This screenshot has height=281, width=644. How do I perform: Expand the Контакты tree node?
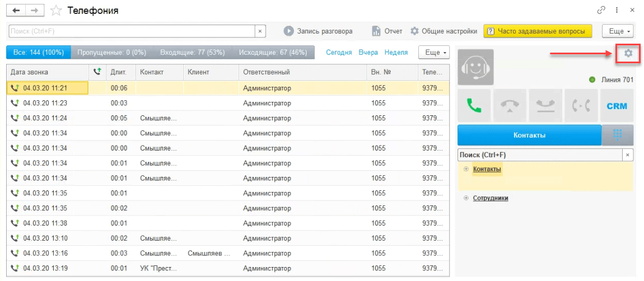coord(466,169)
